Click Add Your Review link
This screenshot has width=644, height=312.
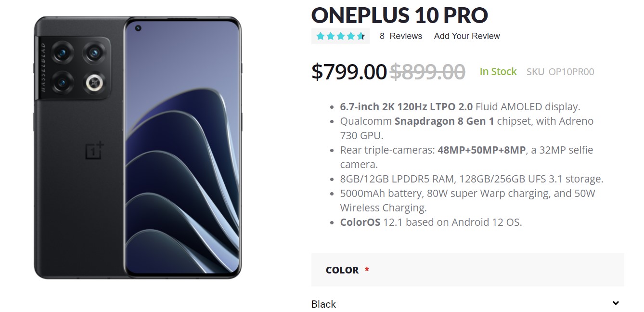467,36
